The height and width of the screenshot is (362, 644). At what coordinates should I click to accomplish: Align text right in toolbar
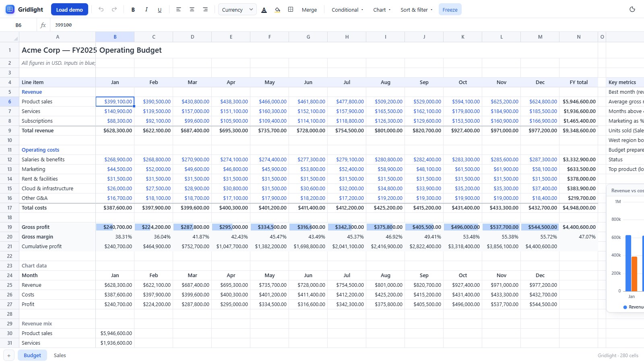click(x=205, y=9)
